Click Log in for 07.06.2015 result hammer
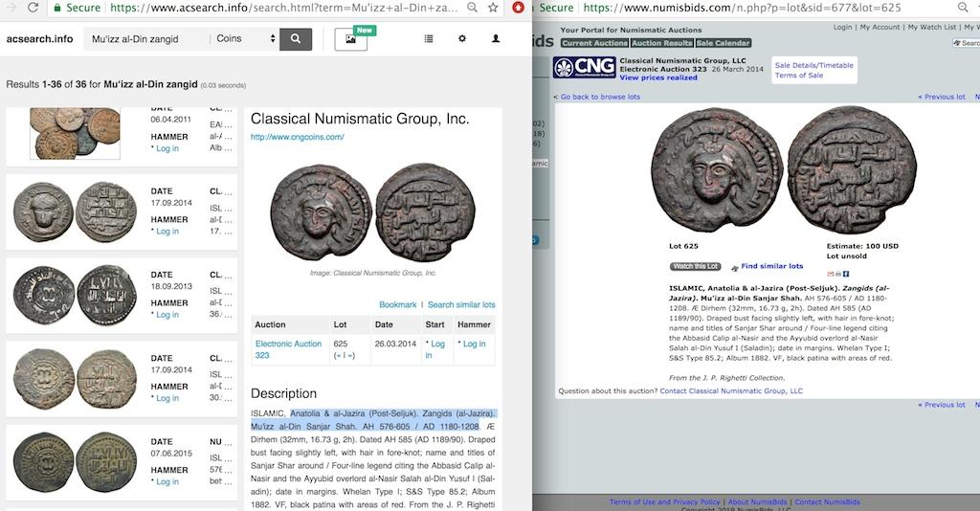Image resolution: width=980 pixels, height=511 pixels. [x=167, y=481]
